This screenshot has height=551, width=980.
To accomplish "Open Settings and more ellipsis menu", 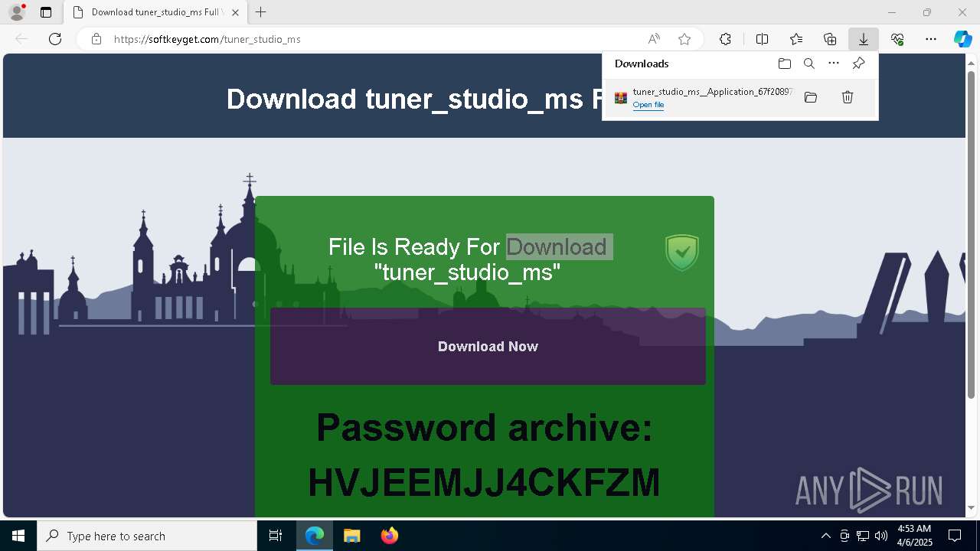I will 931,39.
